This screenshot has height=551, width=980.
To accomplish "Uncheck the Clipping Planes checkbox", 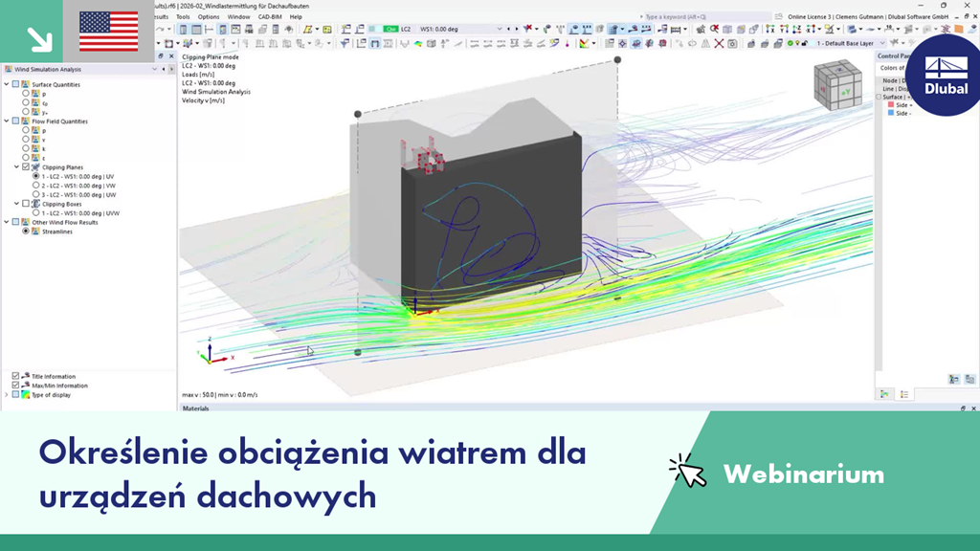I will click(x=26, y=166).
